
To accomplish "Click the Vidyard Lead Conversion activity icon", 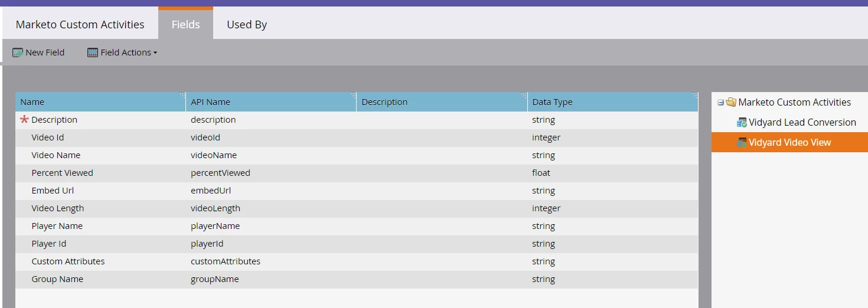I will point(742,123).
